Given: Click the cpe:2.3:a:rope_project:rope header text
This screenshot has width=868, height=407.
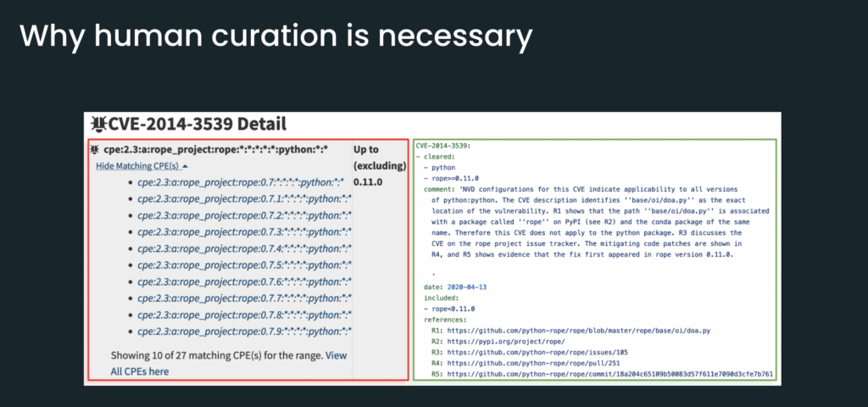Looking at the screenshot, I should coord(216,149).
